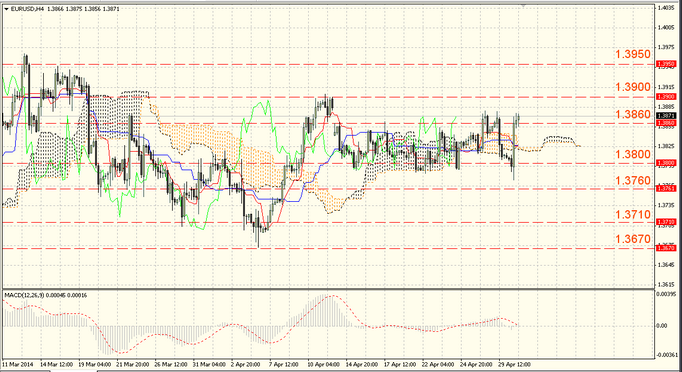Click the 24 Apr 20:00 time label
The image size is (682, 372).
[477, 364]
